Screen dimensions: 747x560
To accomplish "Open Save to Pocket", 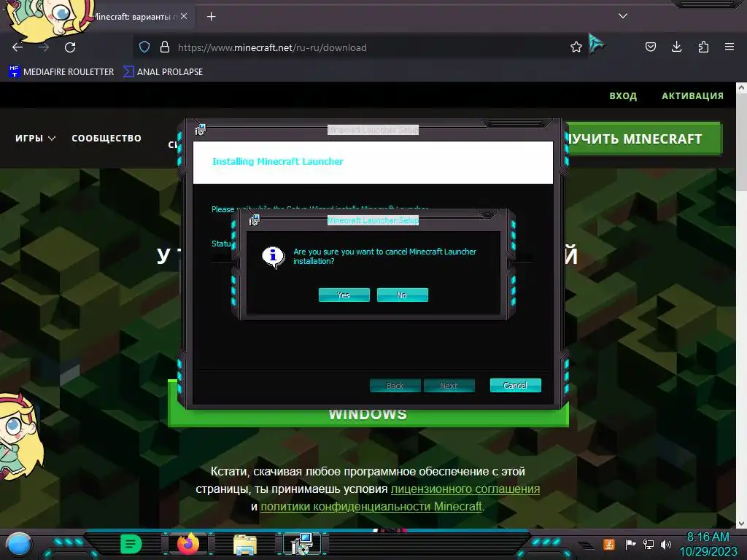I will [x=651, y=47].
